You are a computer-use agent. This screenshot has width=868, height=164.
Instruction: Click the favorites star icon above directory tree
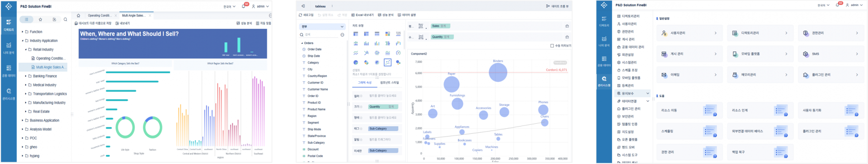click(40, 19)
